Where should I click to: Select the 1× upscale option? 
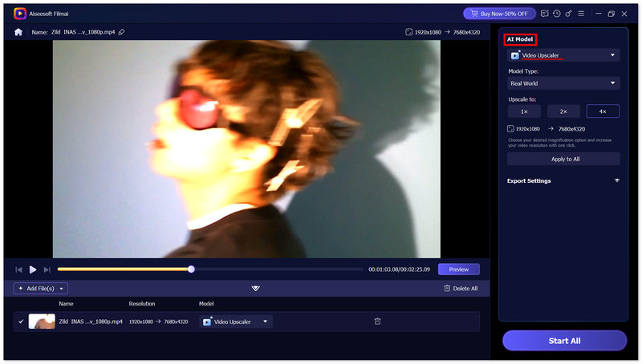click(524, 111)
